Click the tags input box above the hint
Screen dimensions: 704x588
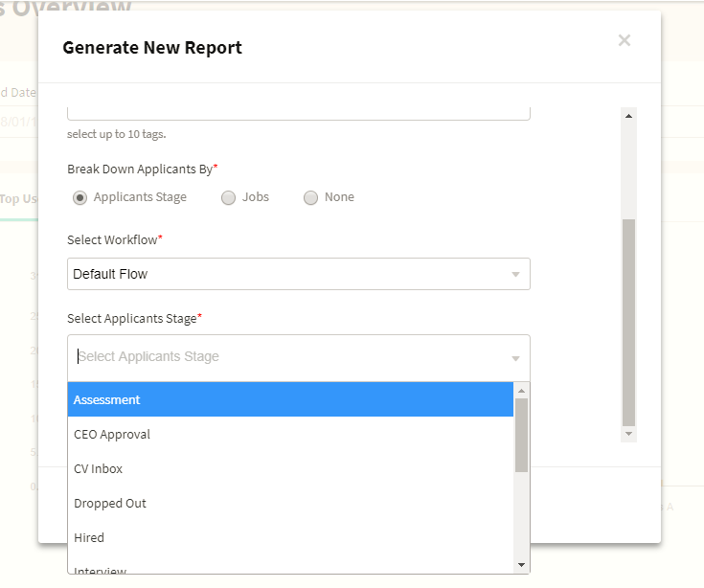click(x=299, y=113)
